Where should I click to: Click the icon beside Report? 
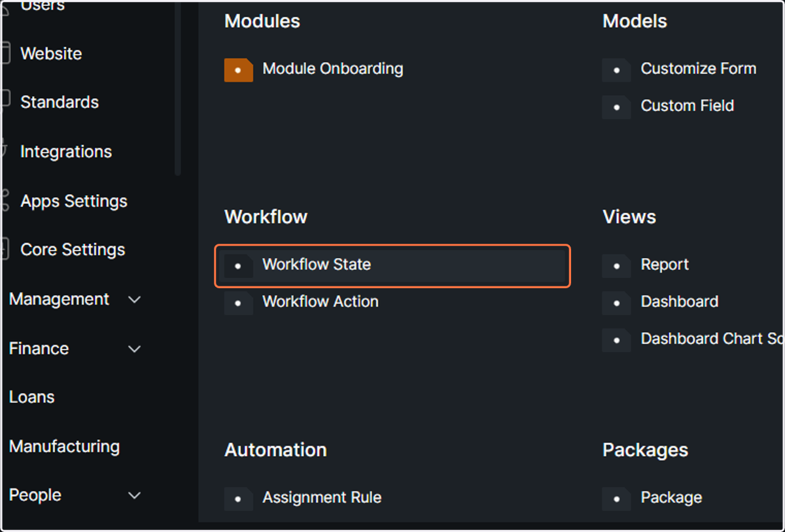click(x=616, y=265)
